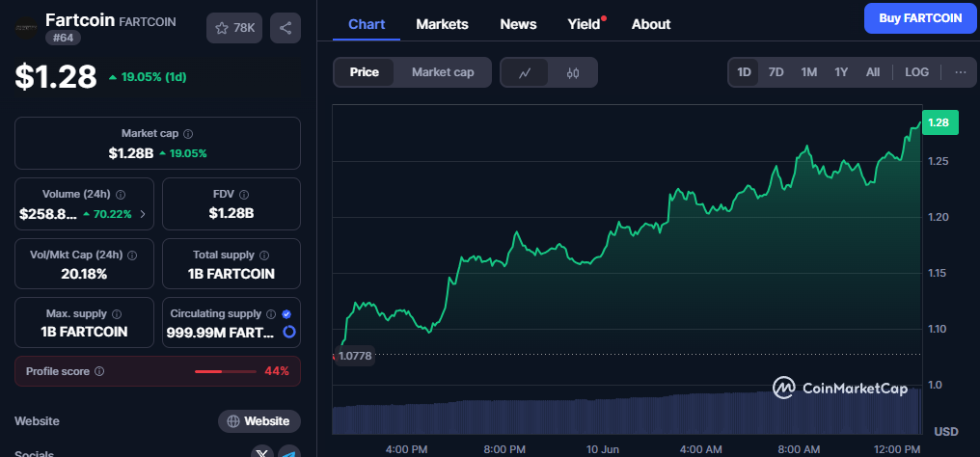Open the Markets tab
The width and height of the screenshot is (980, 457).
click(x=442, y=24)
